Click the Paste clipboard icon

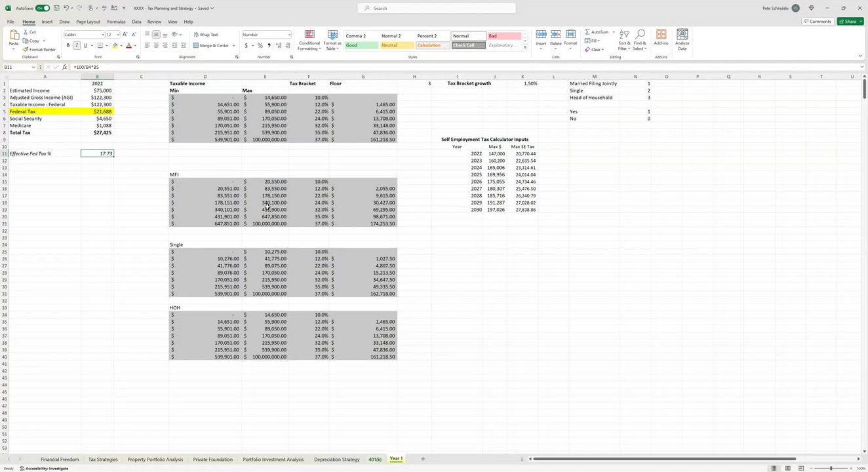(14, 35)
